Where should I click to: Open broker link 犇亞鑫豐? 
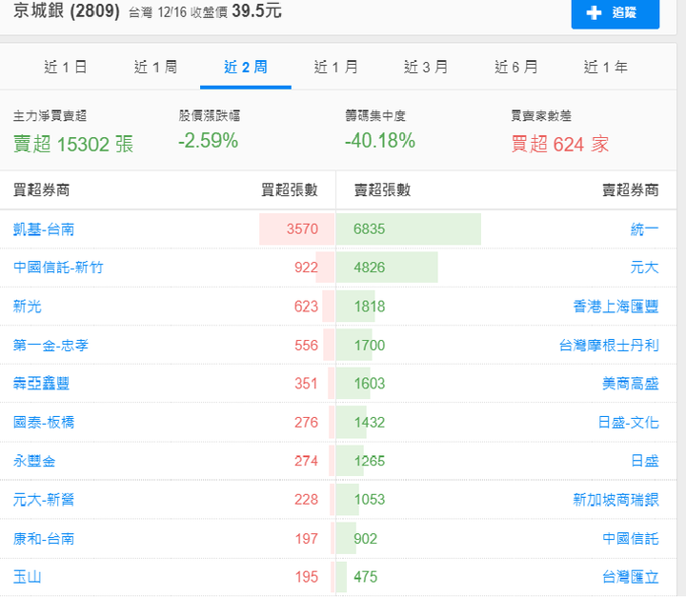pos(41,384)
